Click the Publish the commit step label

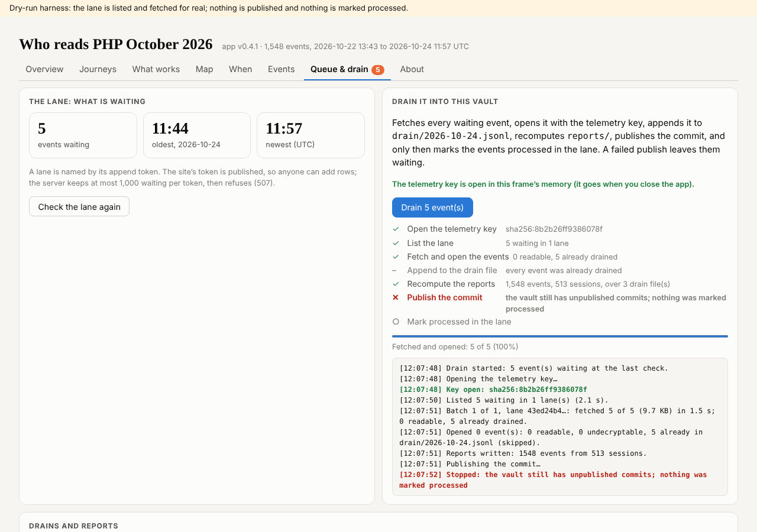[x=445, y=297]
